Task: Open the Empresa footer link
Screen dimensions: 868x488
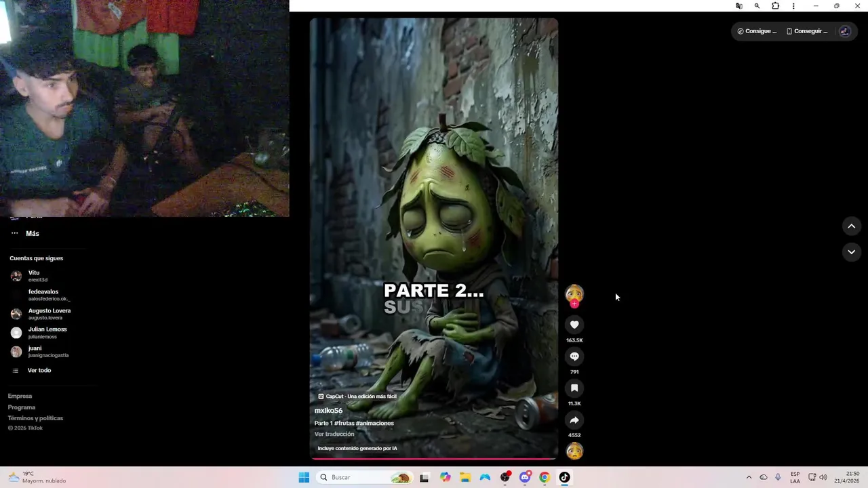Action: tap(20, 396)
